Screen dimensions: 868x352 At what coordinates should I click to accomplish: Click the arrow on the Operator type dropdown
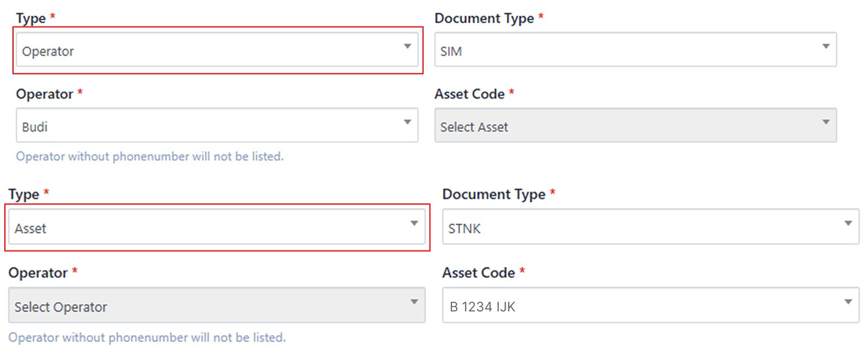point(407,47)
